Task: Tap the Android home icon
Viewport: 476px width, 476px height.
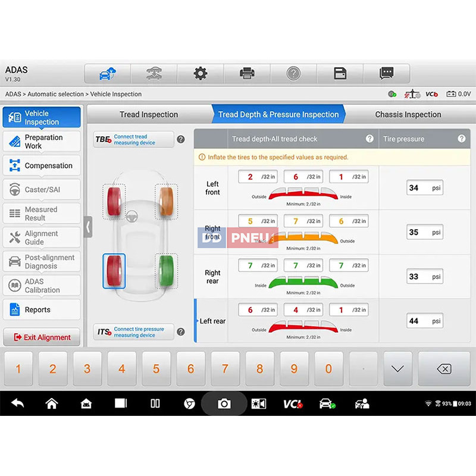Action: 52,403
